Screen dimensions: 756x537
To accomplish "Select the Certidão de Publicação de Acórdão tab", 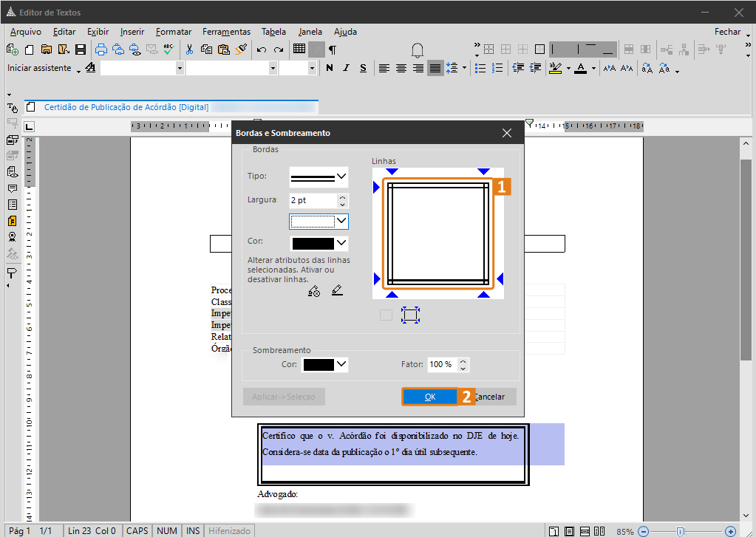I will (126, 107).
